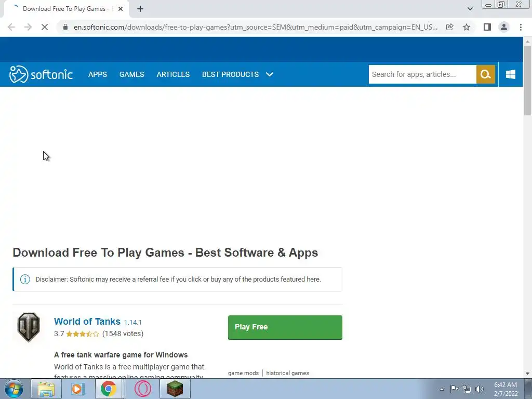Expand the Best Products menu chevron

(270, 74)
